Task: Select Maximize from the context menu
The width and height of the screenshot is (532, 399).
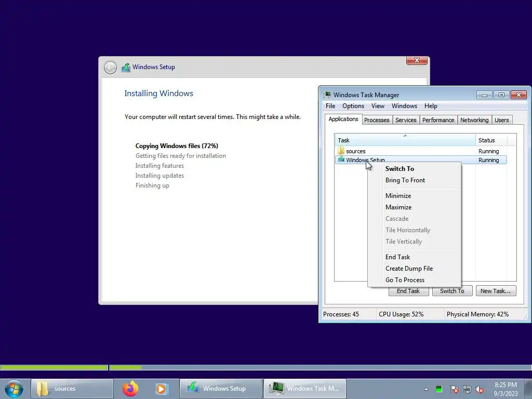Action: tap(414, 207)
